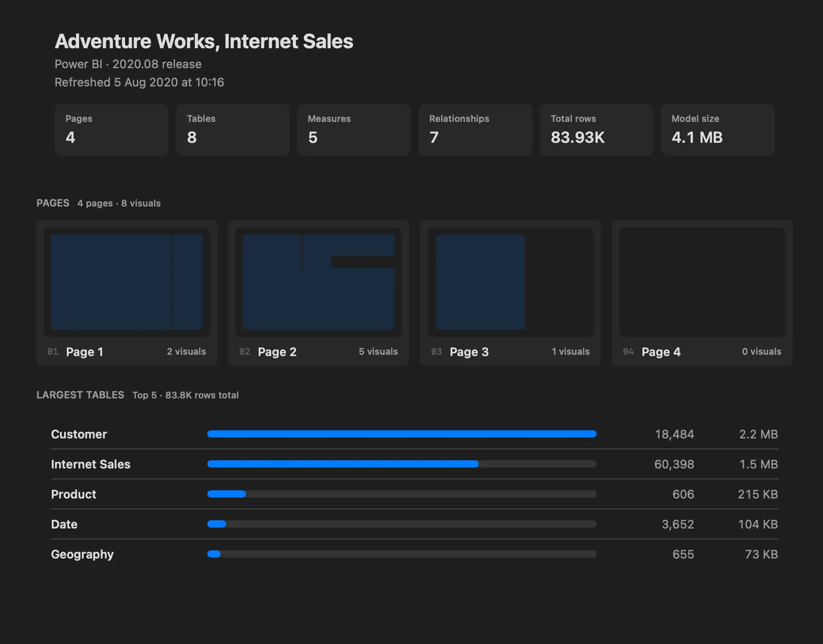
Task: Click the Product table row
Action: 415,494
